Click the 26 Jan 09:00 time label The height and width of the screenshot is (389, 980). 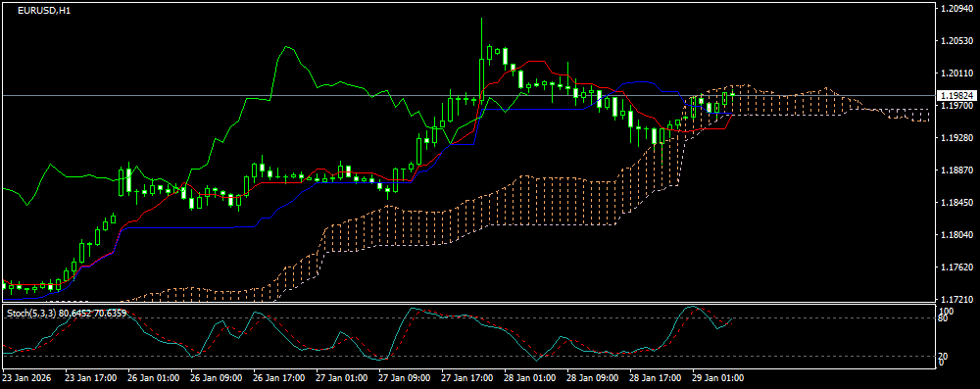(x=217, y=378)
